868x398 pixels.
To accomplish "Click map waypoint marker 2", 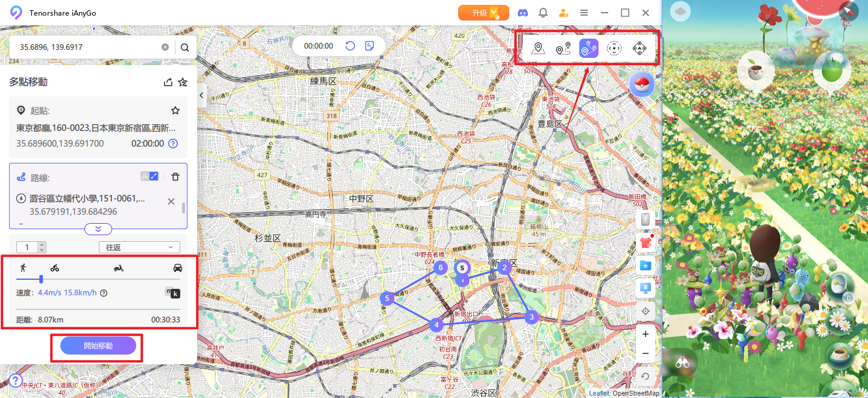I will 505,267.
